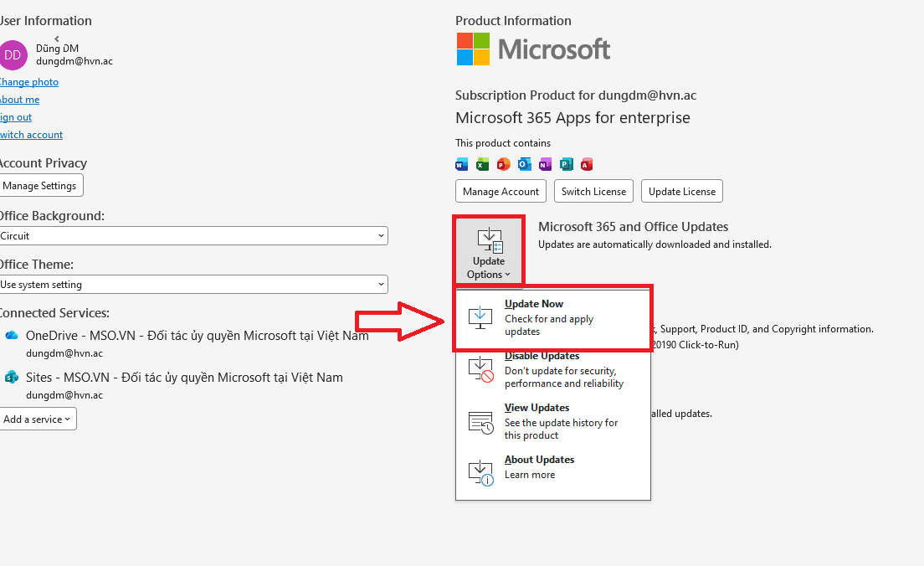
Task: Click the Update License button
Action: tap(682, 191)
